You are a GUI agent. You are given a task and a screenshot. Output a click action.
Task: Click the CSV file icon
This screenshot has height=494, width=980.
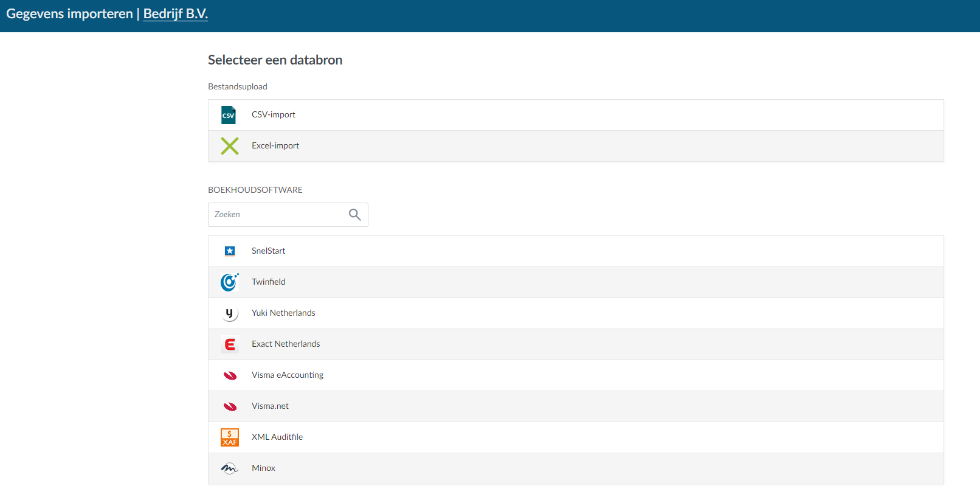click(229, 115)
